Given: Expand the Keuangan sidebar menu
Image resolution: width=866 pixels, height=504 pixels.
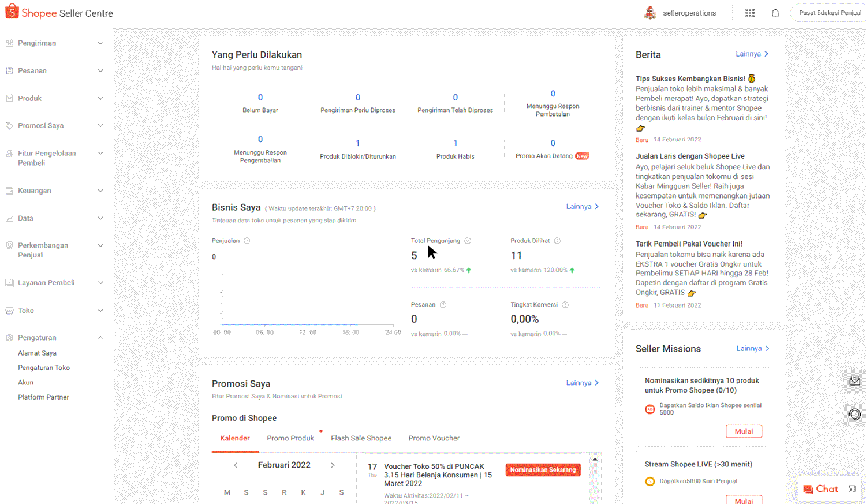Looking at the screenshot, I should coord(54,191).
